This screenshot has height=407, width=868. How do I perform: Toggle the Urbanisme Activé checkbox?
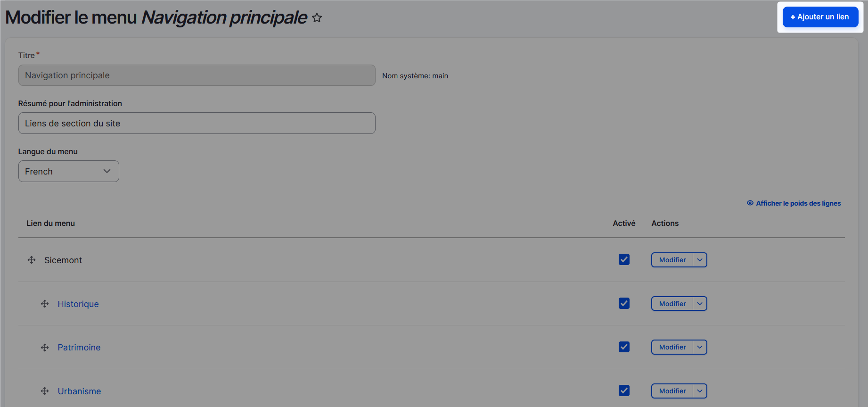coord(624,390)
